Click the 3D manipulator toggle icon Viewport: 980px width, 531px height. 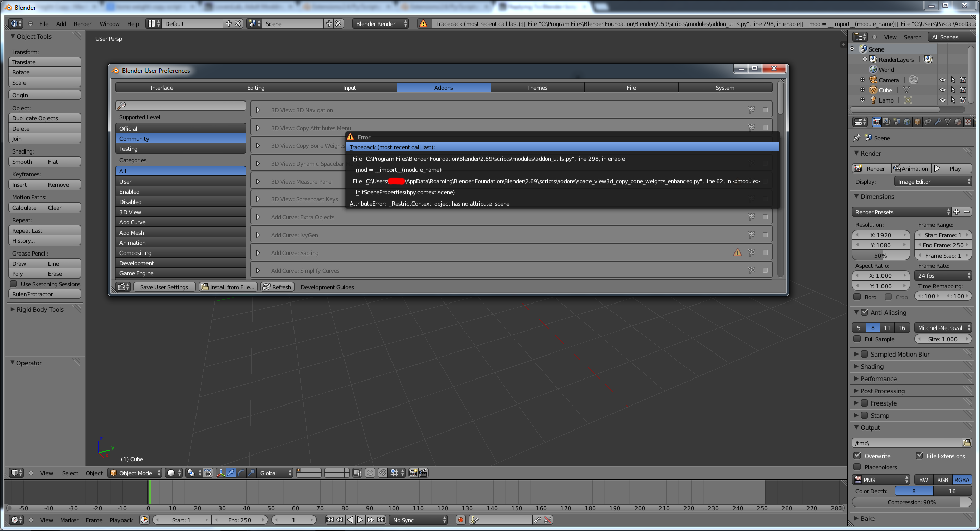[x=221, y=473]
